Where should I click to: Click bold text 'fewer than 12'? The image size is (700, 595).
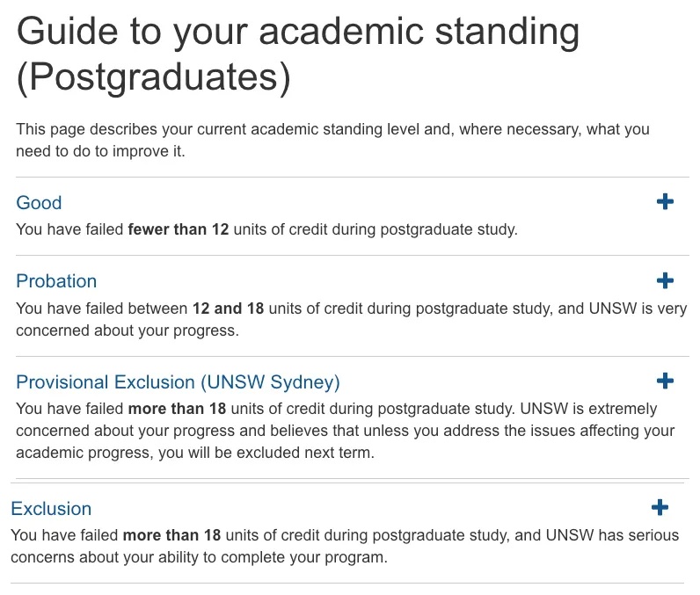[179, 229]
